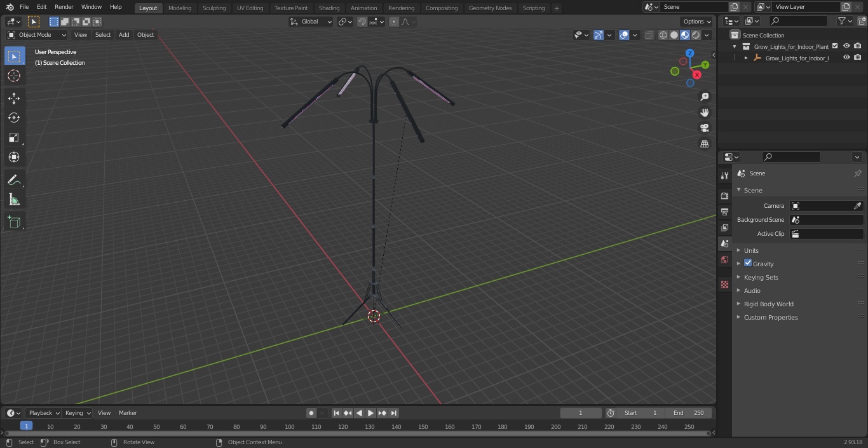
Task: Open Texture properties tab
Action: pos(724,285)
